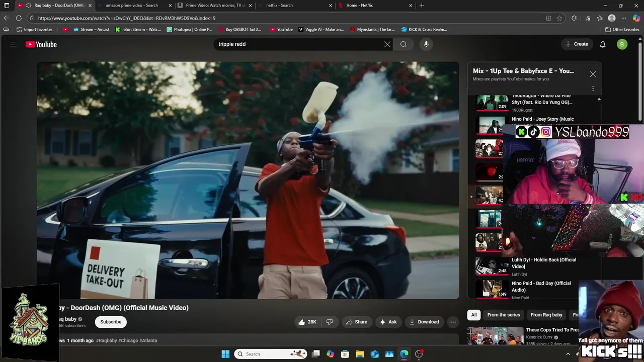The image size is (644, 362).
Task: Go to YouTube home via logo
Action: point(41,44)
